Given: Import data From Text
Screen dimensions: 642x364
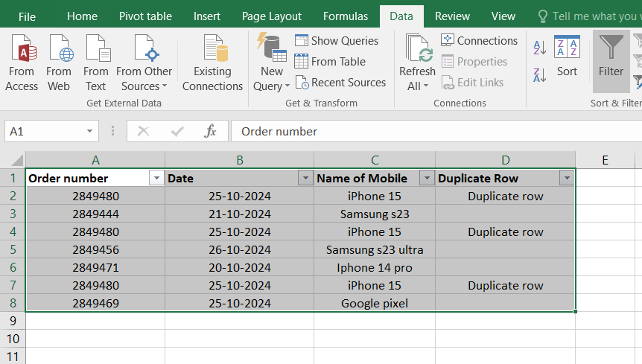Looking at the screenshot, I should point(96,63).
